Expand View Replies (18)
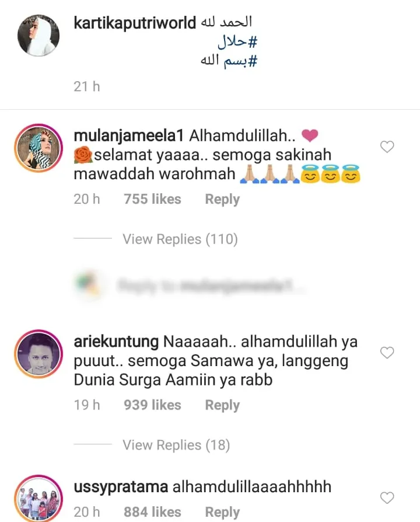Screen dimensions: 420x522 tap(176, 445)
